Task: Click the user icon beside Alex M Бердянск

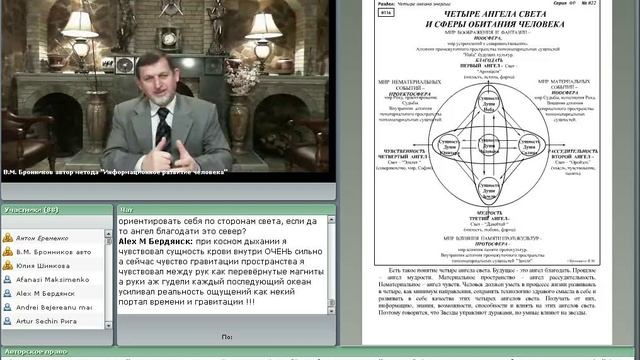Action: (x=7, y=293)
